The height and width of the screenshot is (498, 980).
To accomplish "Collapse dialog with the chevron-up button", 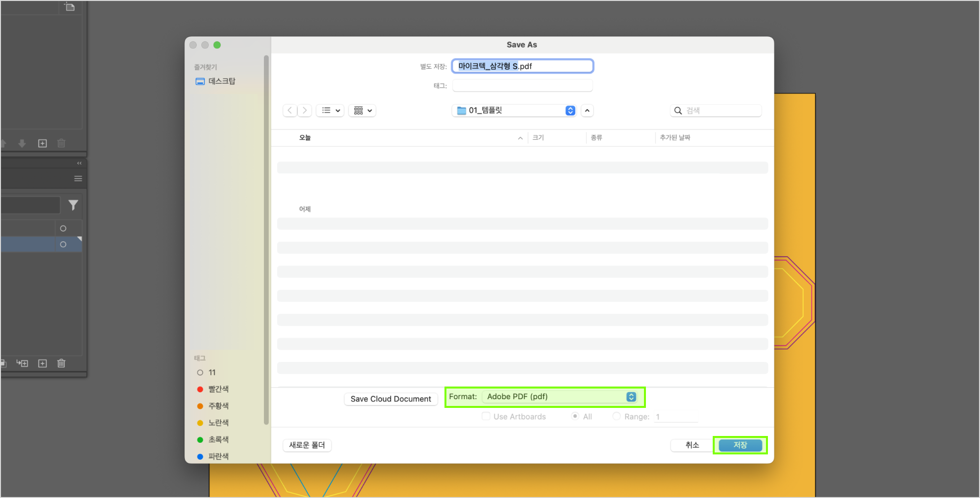I will [587, 110].
